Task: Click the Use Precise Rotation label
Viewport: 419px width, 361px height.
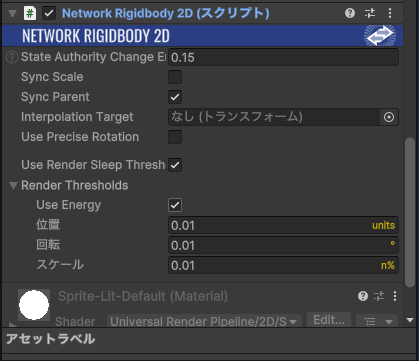Action: 80,137
